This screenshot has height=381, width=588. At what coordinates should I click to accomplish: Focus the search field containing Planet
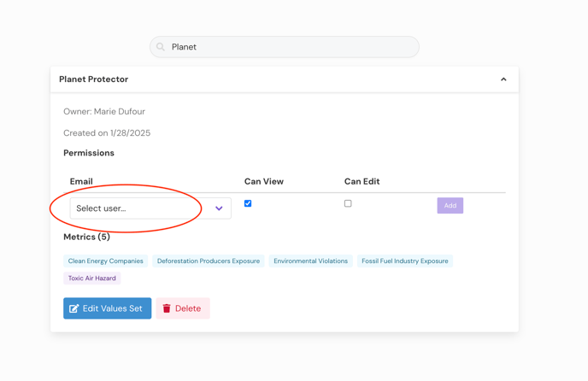pos(285,47)
